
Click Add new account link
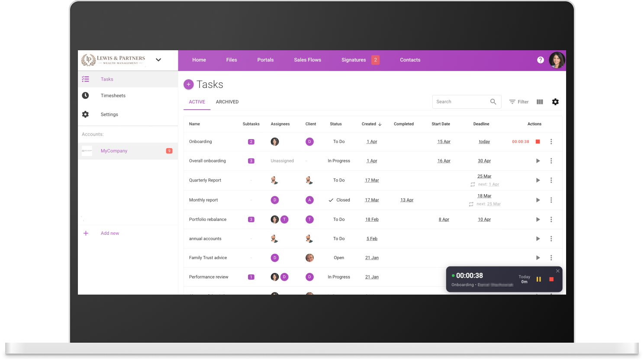(109, 233)
